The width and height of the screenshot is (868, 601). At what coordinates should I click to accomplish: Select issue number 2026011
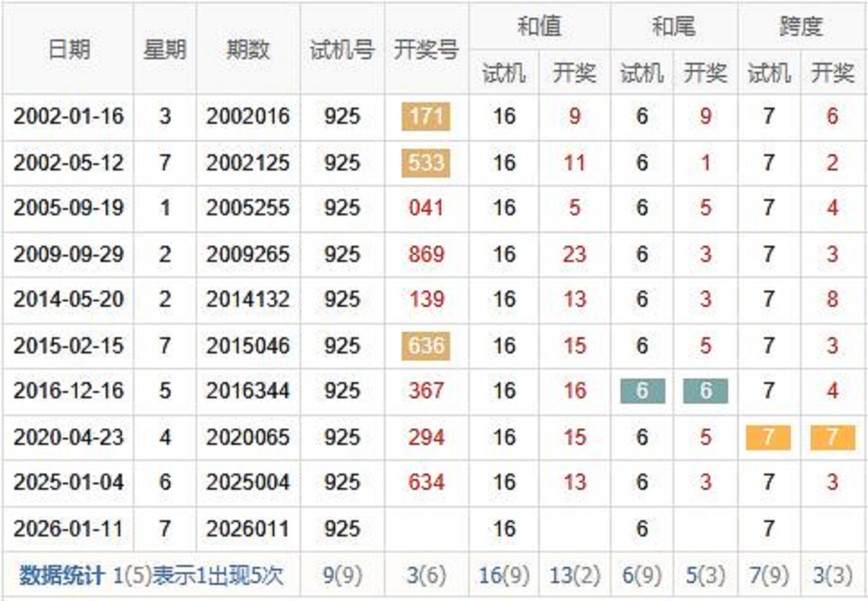pos(248,529)
